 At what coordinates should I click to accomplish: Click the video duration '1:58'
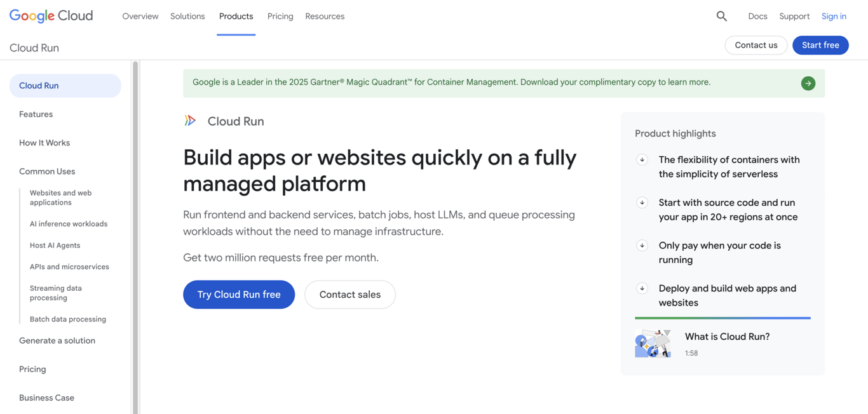pyautogui.click(x=691, y=353)
